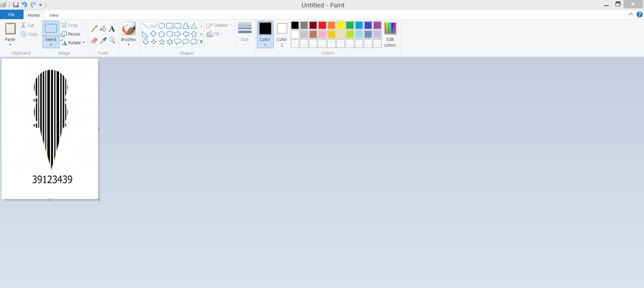This screenshot has width=644, height=288.
Task: Pick the red color swatch
Action: click(x=322, y=25)
